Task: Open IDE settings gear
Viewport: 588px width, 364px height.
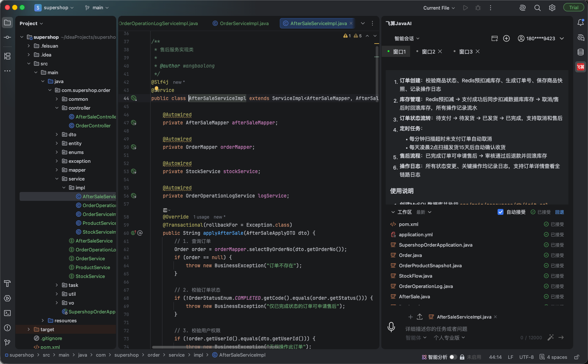Action: point(552,8)
